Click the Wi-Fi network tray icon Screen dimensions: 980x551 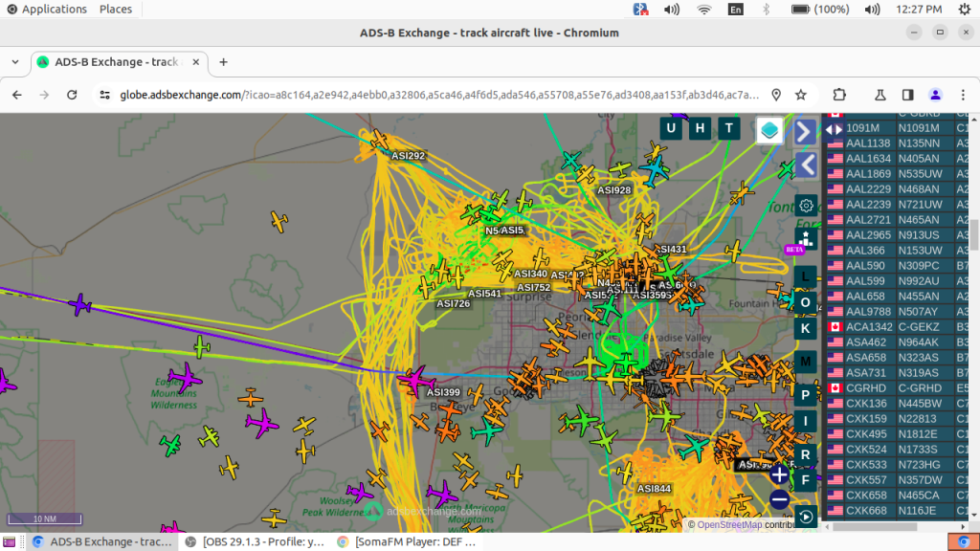[704, 9]
